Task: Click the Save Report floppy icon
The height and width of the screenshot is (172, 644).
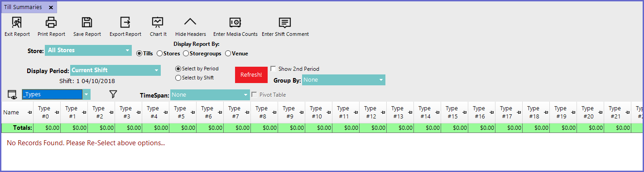Action: coord(87,22)
